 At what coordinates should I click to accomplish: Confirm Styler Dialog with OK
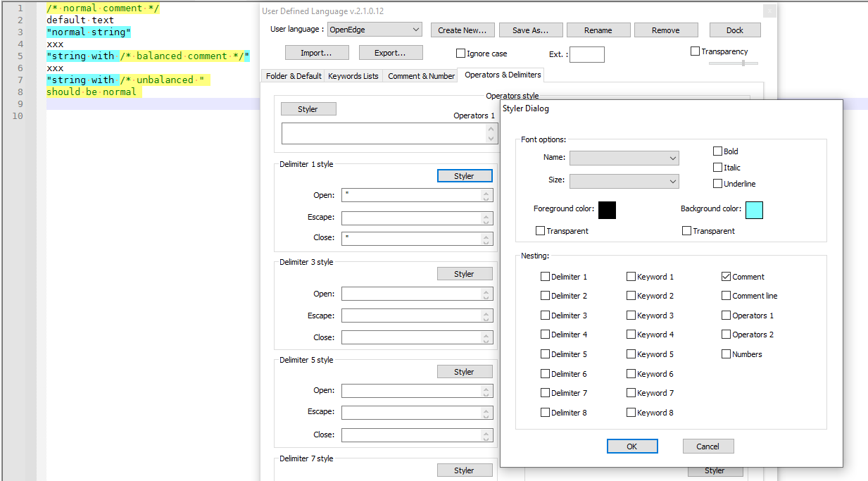[x=632, y=446]
